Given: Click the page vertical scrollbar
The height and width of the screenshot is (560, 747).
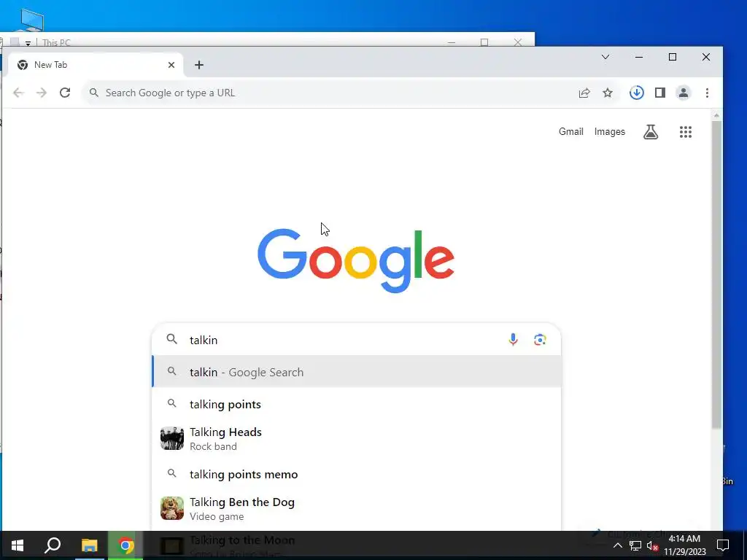Looking at the screenshot, I should (x=716, y=274).
